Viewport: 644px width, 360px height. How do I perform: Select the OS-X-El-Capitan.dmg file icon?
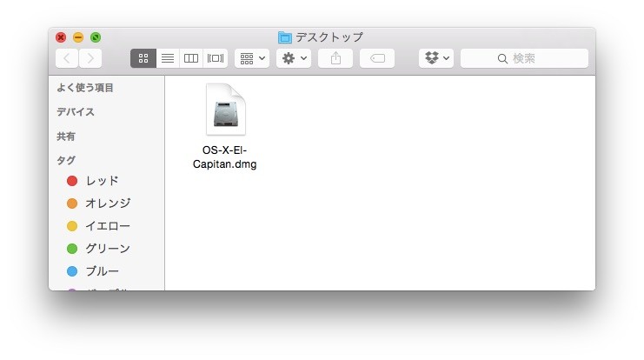tap(225, 110)
